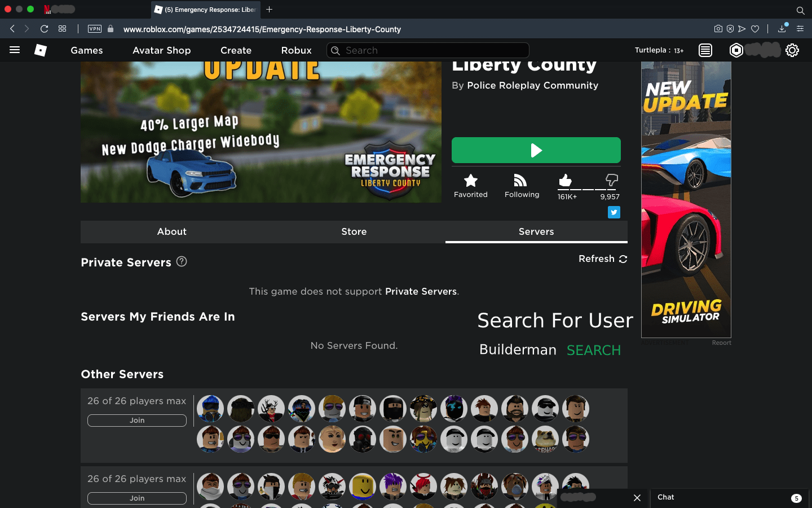Image resolution: width=812 pixels, height=508 pixels.
Task: Click the like/dislike ratio bar
Action: [589, 189]
